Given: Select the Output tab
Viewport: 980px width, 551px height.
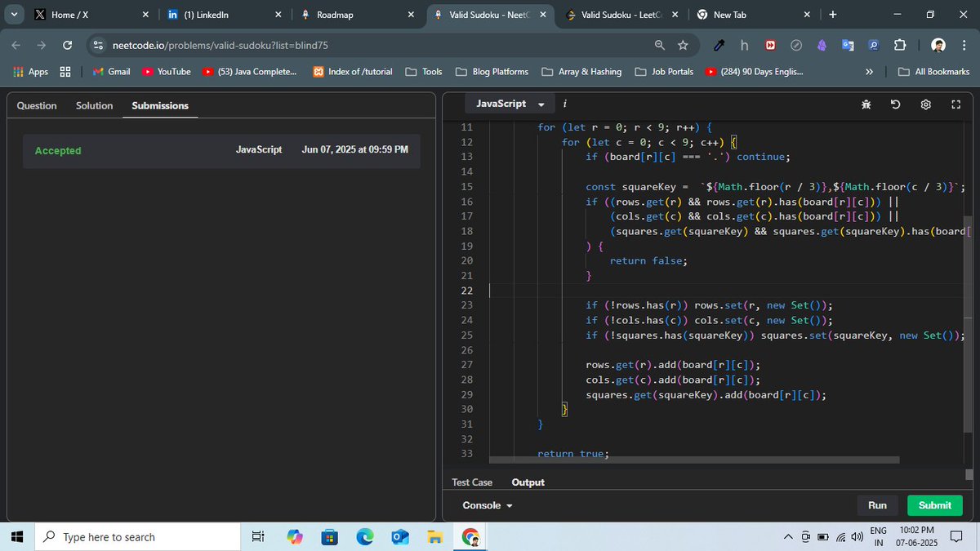Looking at the screenshot, I should pyautogui.click(x=528, y=482).
